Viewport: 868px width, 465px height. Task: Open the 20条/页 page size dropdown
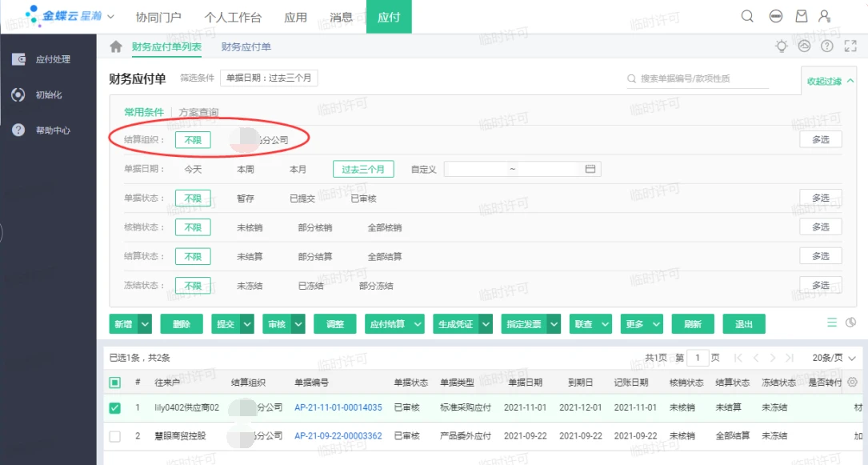826,358
